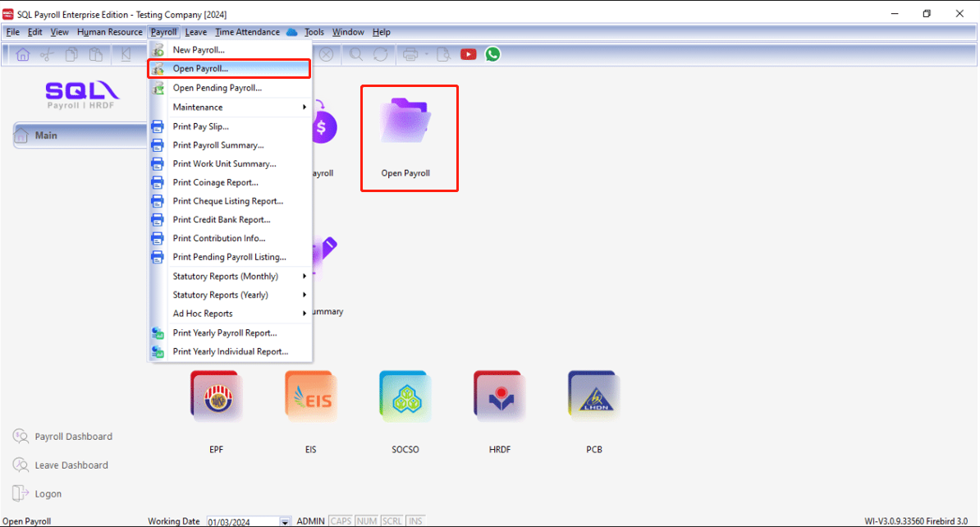This screenshot has height=527, width=980.
Task: Open the Working Date dropdown arrow
Action: (285, 522)
